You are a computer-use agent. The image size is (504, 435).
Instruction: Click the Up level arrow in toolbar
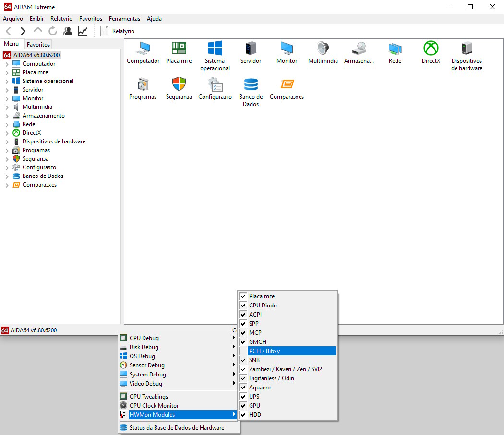click(38, 30)
